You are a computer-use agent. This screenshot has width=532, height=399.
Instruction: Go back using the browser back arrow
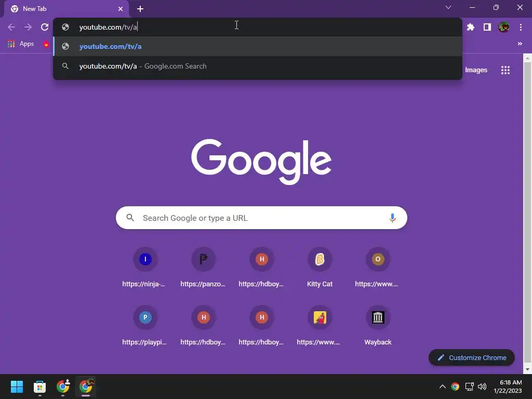coord(11,27)
